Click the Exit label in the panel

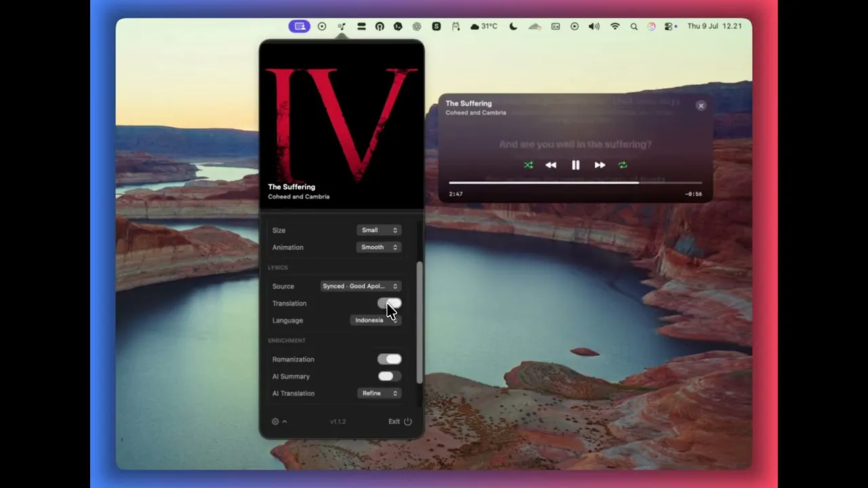click(x=394, y=422)
